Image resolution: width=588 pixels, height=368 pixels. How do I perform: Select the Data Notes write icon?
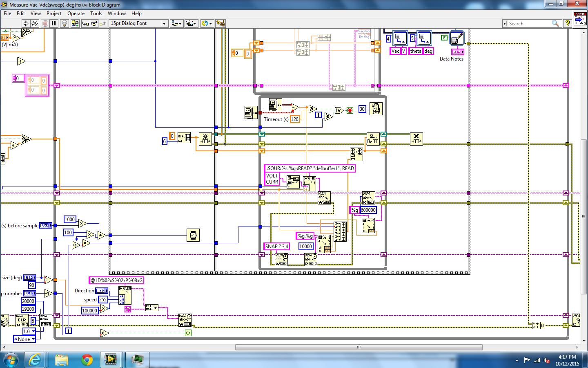[x=457, y=38]
